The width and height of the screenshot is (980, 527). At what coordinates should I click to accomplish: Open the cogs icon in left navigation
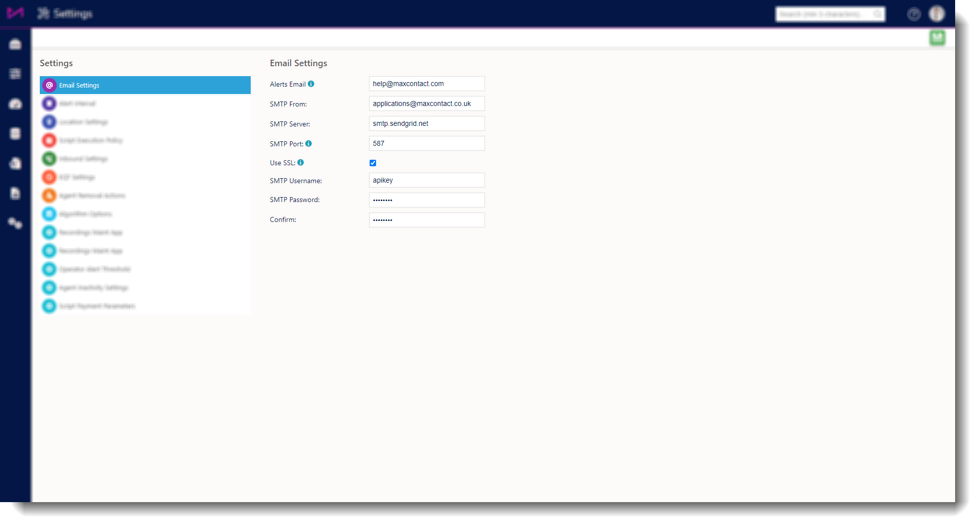coord(15,223)
